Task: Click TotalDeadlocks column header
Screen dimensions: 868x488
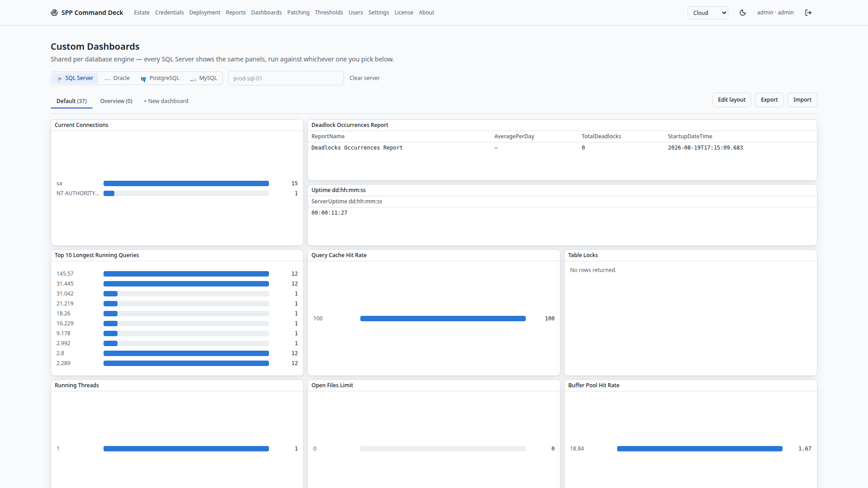Action: coord(601,136)
